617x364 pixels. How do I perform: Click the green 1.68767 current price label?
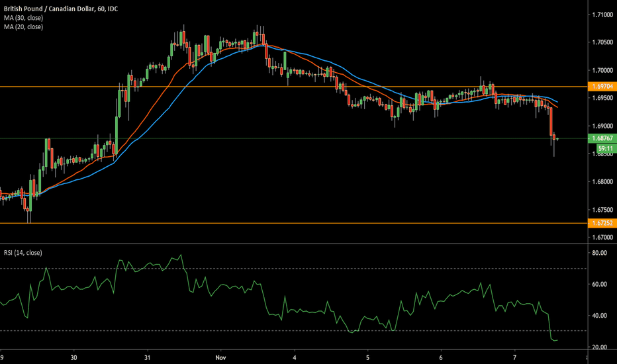pyautogui.click(x=602, y=138)
